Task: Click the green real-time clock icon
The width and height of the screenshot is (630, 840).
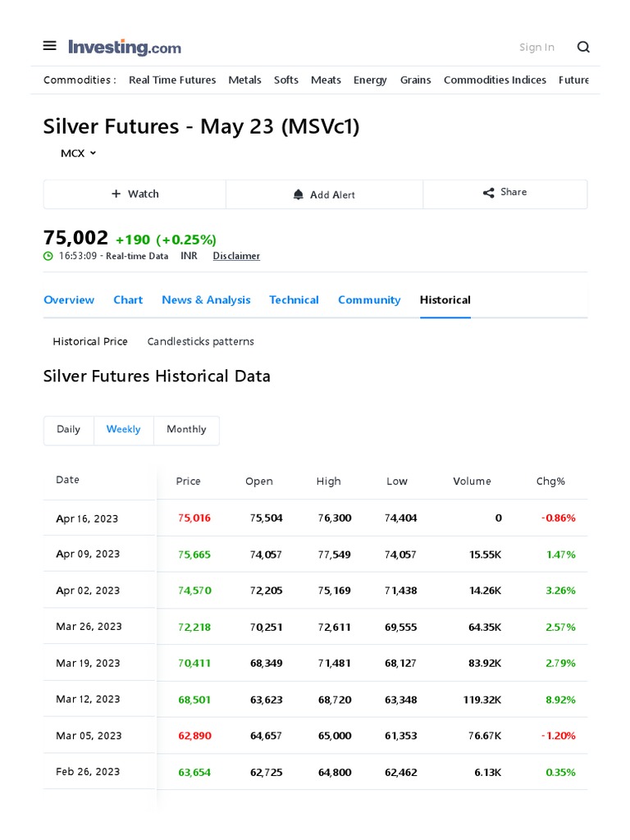Action: click(x=48, y=256)
